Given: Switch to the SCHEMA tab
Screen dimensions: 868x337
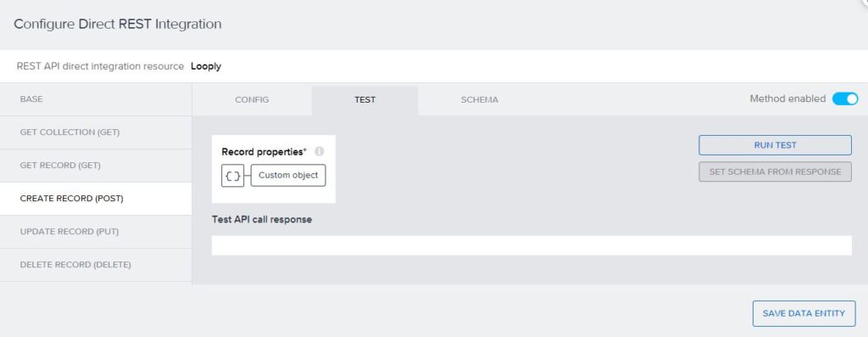Looking at the screenshot, I should pyautogui.click(x=480, y=100).
